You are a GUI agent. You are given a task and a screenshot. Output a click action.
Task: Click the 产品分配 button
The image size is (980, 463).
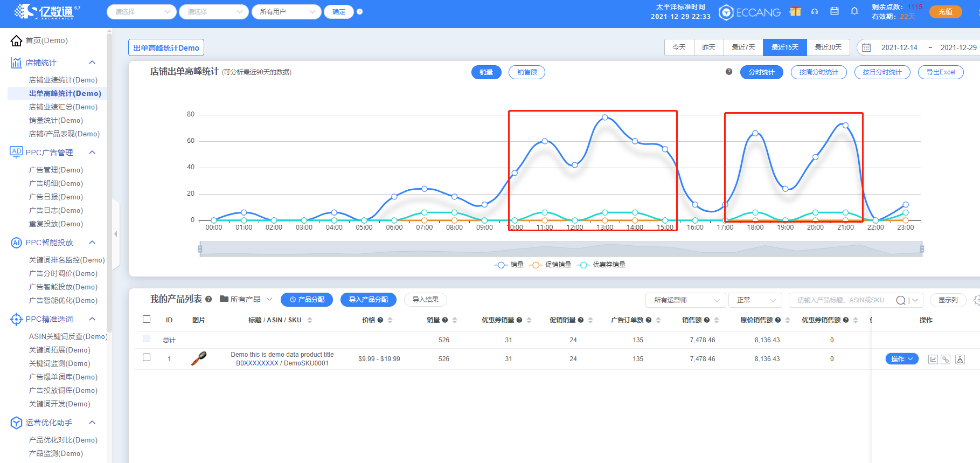coord(307,300)
